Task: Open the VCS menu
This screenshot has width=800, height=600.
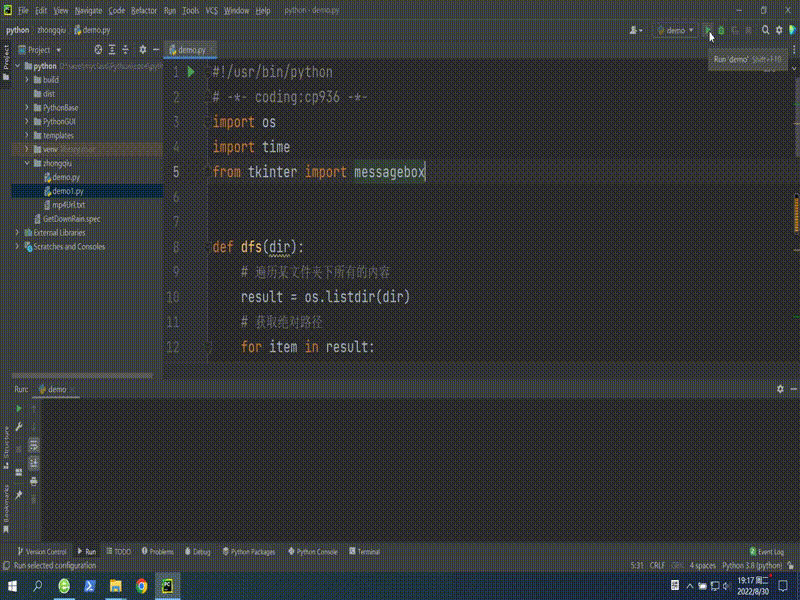Action: point(212,10)
